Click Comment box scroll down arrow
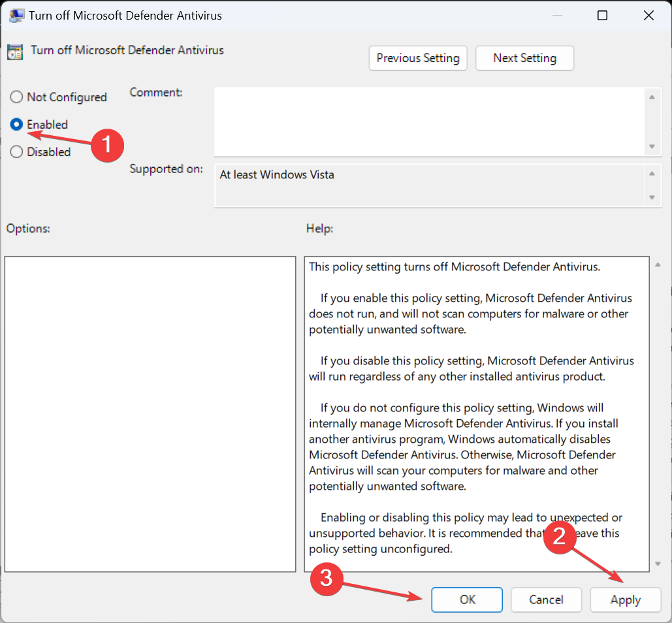Screen dimensions: 672x623 coord(652,146)
